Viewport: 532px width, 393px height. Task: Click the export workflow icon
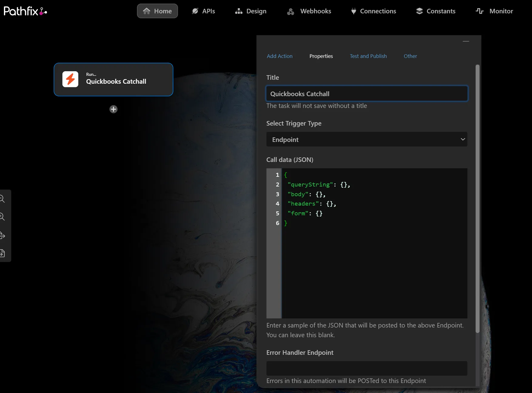tap(2, 235)
